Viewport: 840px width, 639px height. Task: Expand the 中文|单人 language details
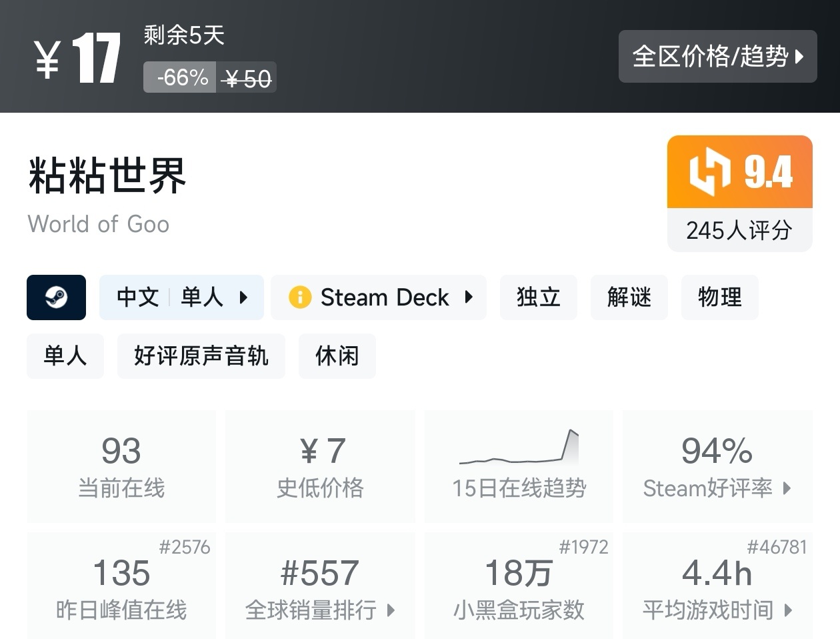pos(181,297)
